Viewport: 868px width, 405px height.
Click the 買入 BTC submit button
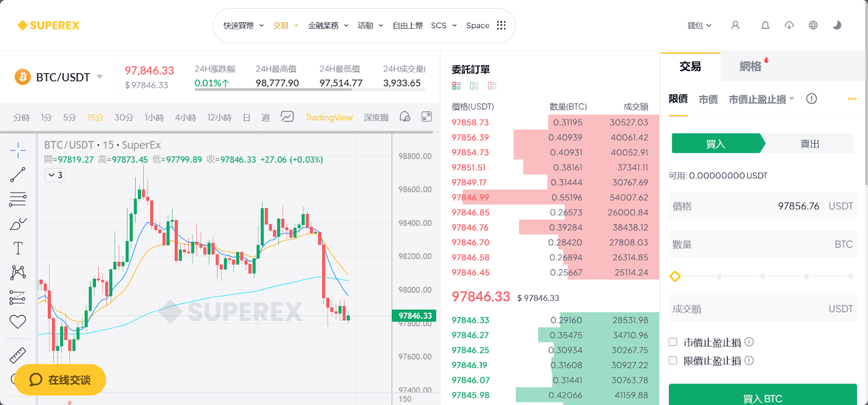click(x=763, y=395)
